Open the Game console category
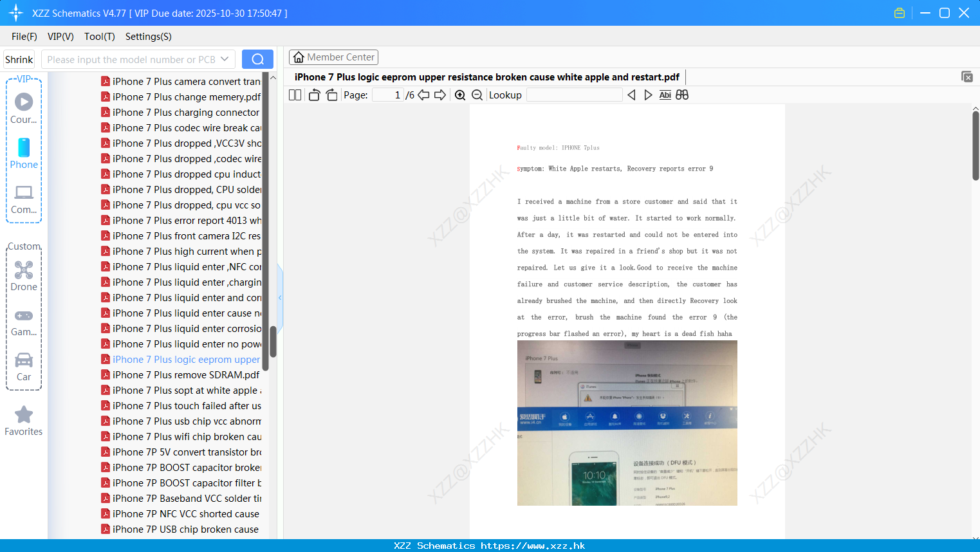The image size is (980, 552). [x=24, y=322]
